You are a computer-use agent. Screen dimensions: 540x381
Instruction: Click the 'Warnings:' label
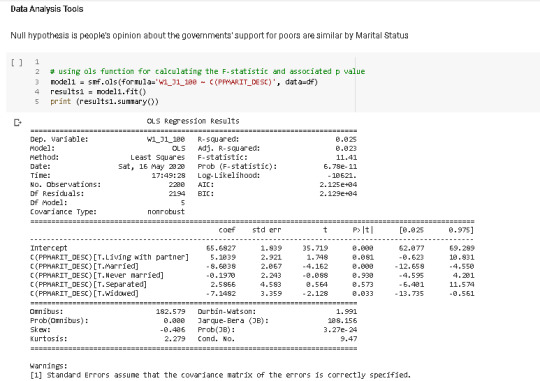(x=49, y=366)
